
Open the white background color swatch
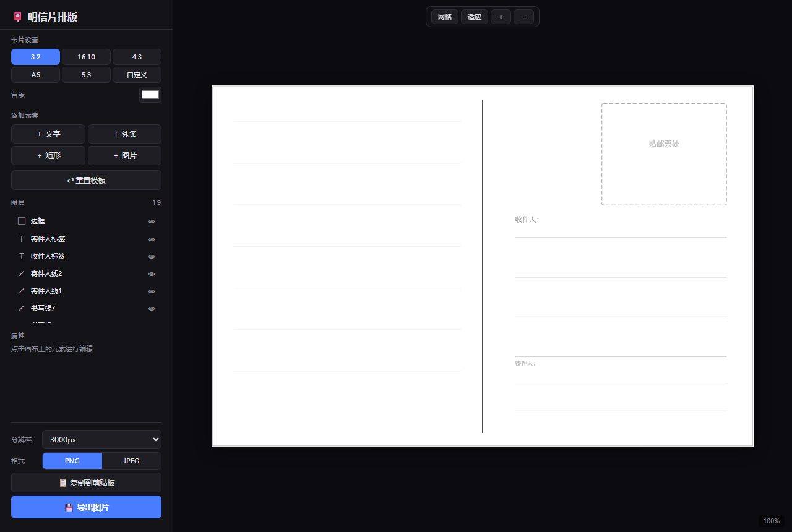(x=150, y=95)
